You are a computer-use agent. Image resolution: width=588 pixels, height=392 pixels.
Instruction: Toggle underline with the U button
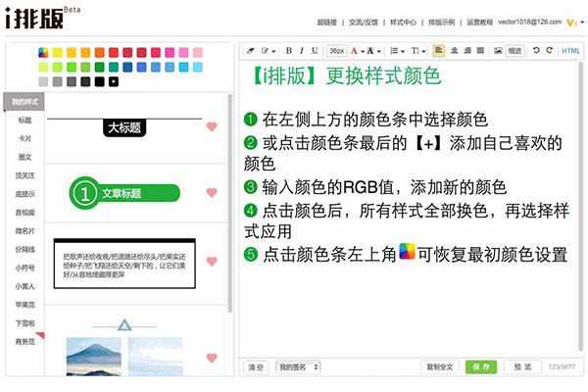[x=315, y=51]
